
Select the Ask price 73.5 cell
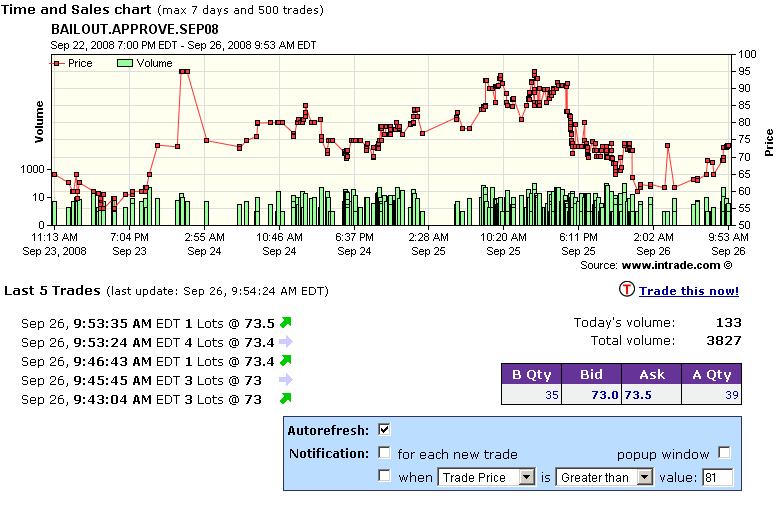[x=641, y=396]
